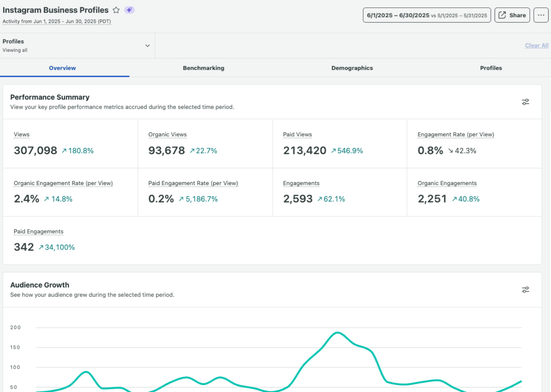Click the 5,186.7% paid engagement rate change
Viewport: 551px width, 392px height.
[x=198, y=199]
